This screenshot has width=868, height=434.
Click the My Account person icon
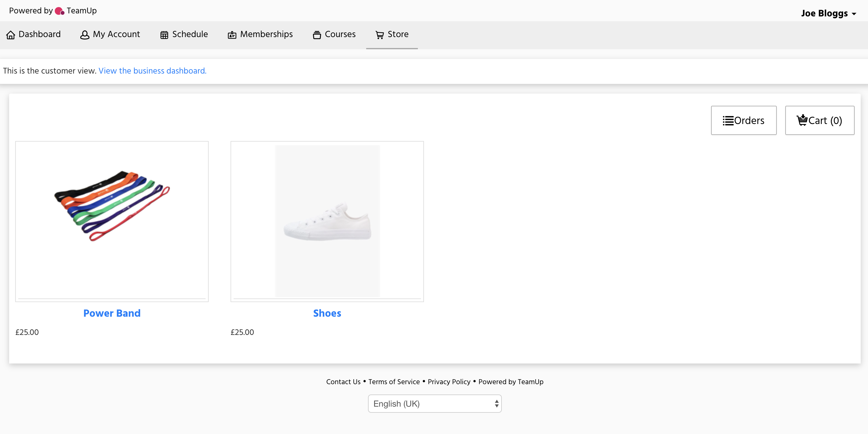pyautogui.click(x=85, y=35)
